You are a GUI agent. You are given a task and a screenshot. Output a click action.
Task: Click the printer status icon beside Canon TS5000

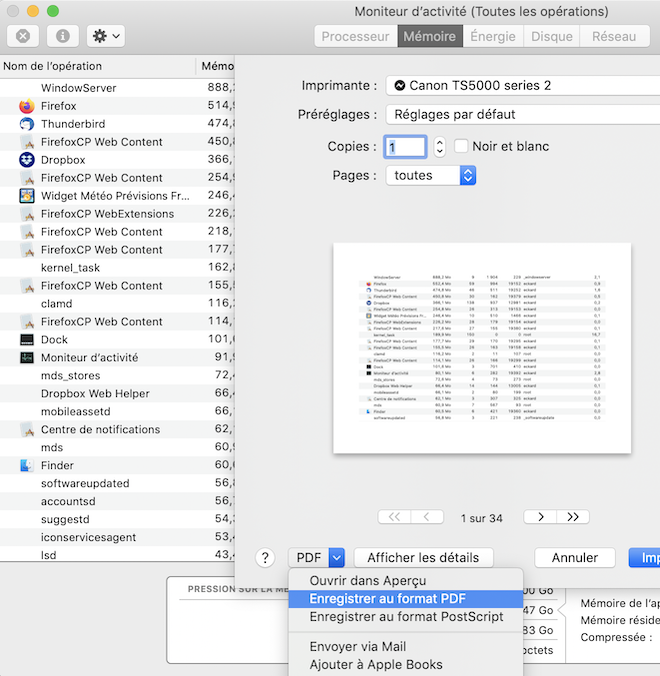400,85
